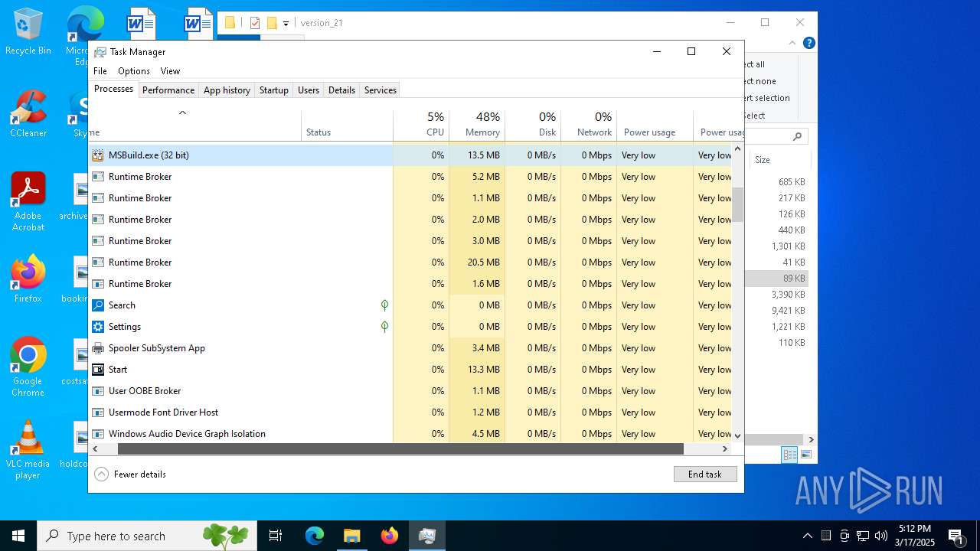
Task: Click the taskbar clock showing 5:12 PM
Action: pyautogui.click(x=914, y=536)
